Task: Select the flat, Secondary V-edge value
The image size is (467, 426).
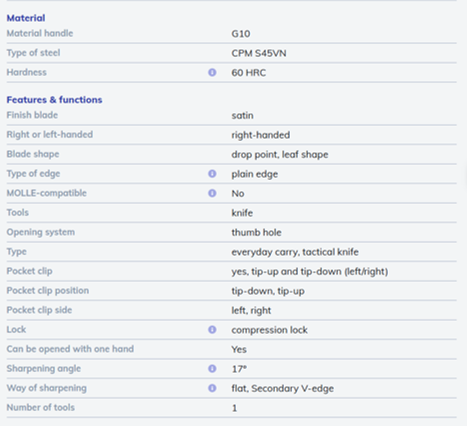Action: (283, 388)
